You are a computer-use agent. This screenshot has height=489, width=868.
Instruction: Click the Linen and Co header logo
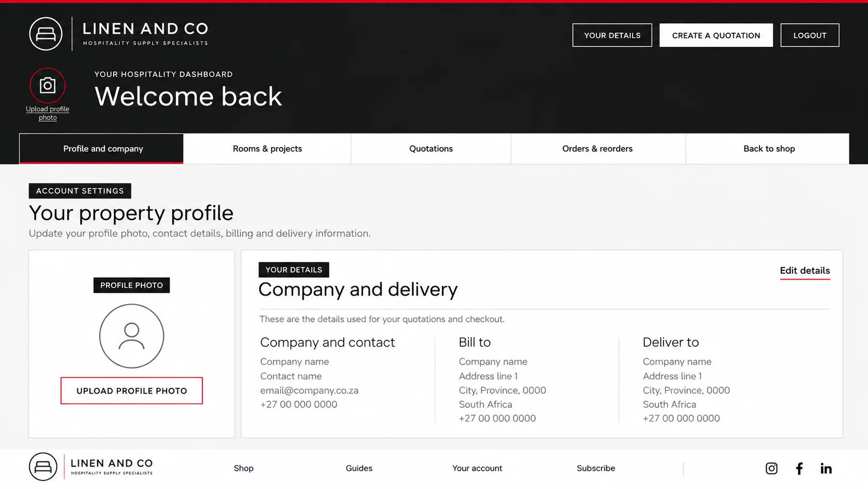click(x=119, y=34)
